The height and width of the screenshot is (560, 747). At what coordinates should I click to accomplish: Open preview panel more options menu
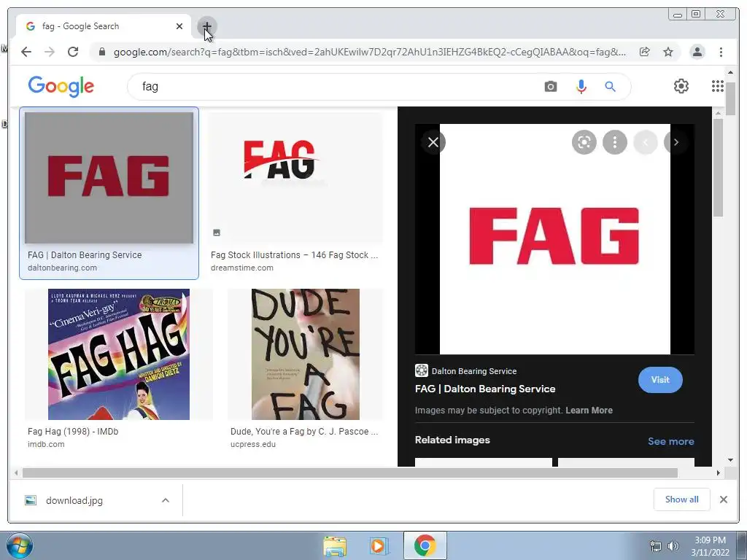pyautogui.click(x=614, y=142)
